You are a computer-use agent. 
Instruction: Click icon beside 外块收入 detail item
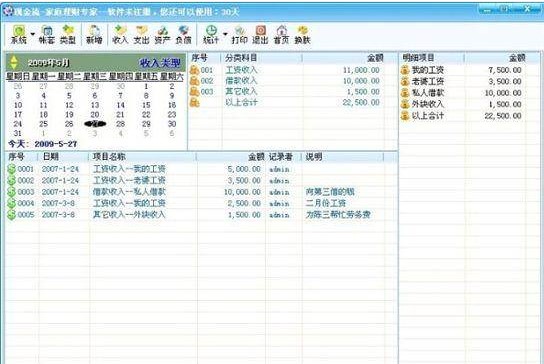(x=405, y=104)
